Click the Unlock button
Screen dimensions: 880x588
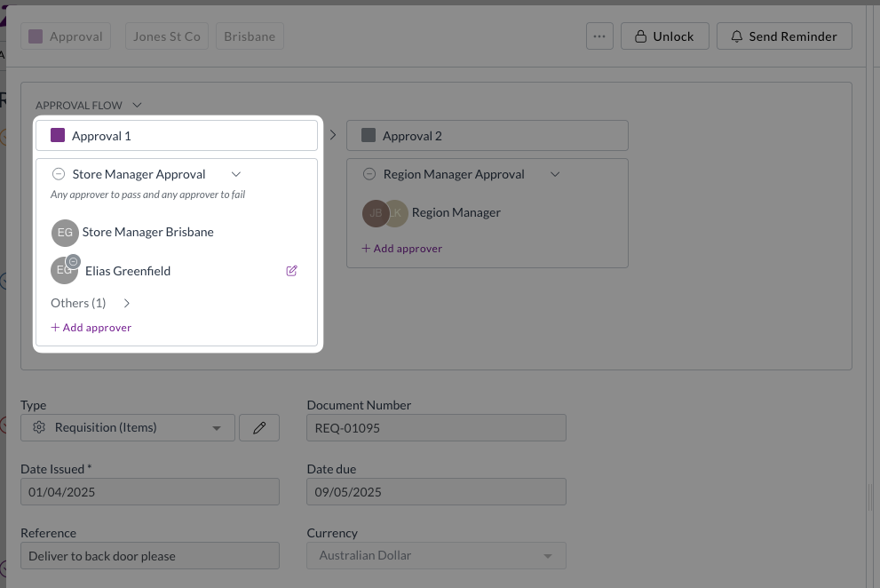[663, 36]
